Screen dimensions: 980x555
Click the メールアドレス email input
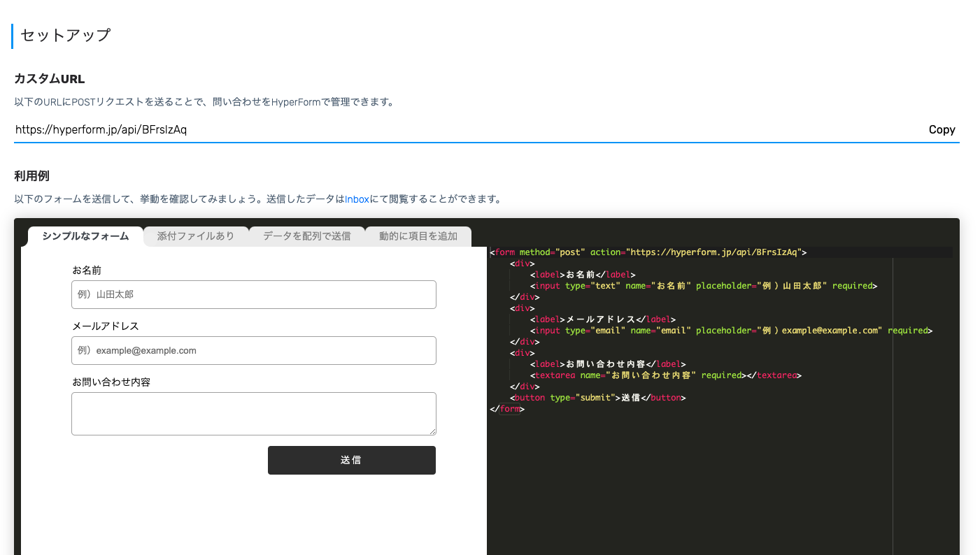253,350
